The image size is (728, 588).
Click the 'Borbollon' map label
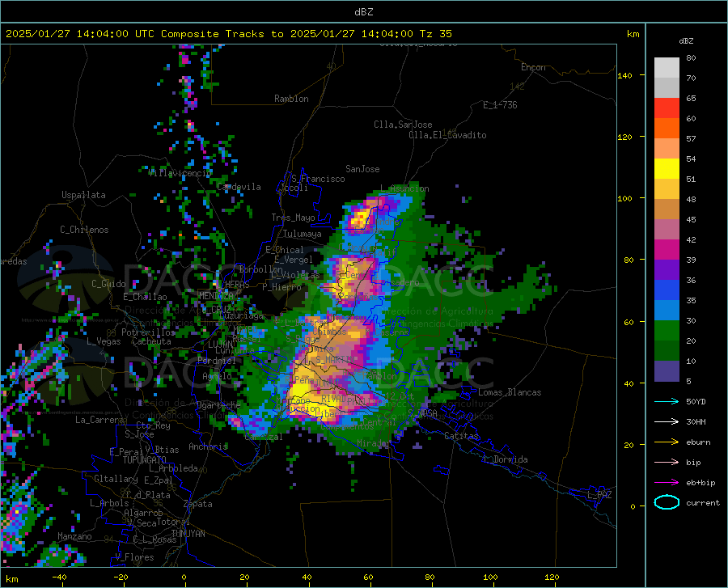click(x=261, y=269)
